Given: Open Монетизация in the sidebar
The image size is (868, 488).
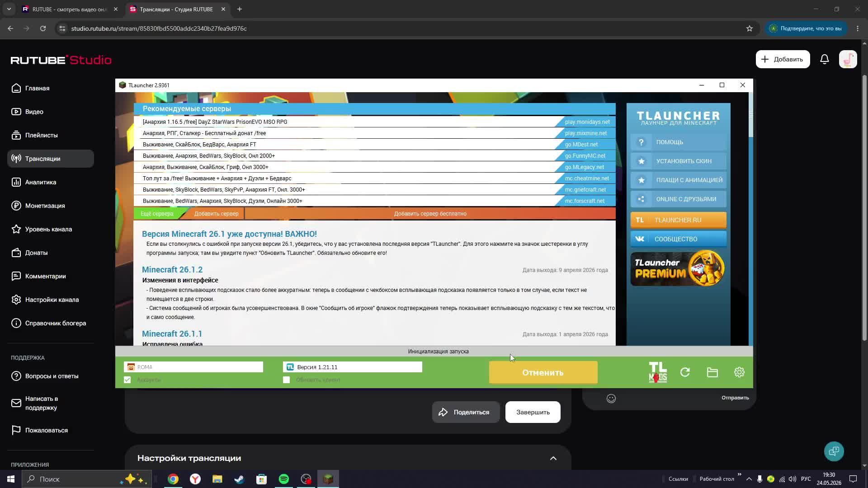Looking at the screenshot, I should (x=51, y=206).
